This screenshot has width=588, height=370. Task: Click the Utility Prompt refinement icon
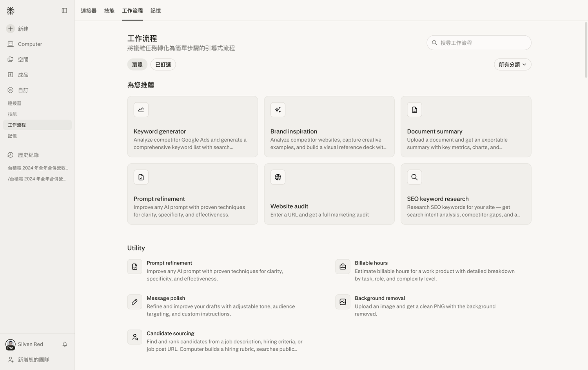coord(135,267)
